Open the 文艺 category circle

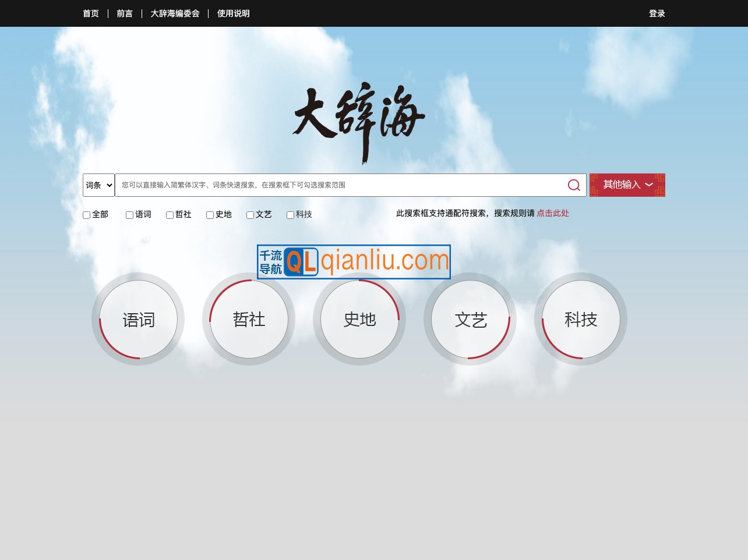point(470,320)
